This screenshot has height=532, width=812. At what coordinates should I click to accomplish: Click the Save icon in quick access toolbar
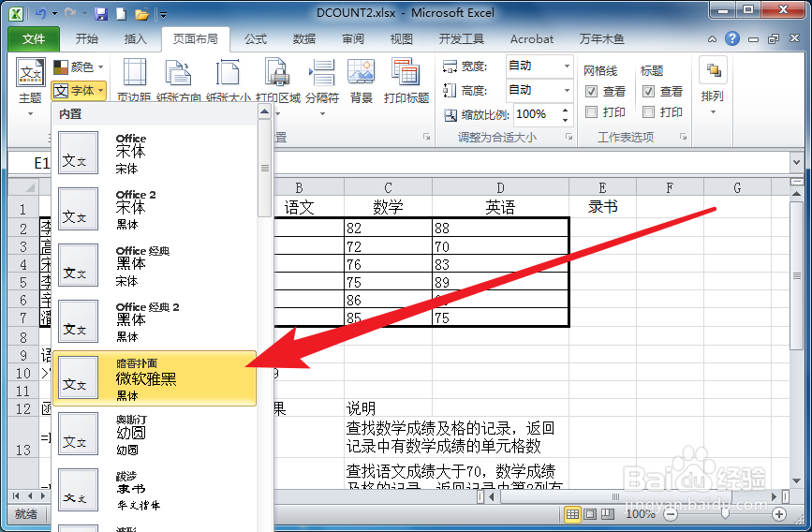tap(101, 14)
